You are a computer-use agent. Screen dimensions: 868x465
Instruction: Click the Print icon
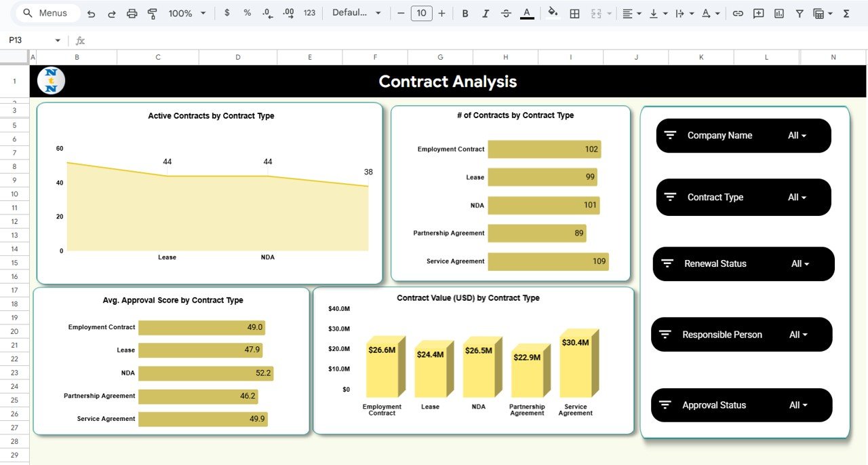[132, 13]
